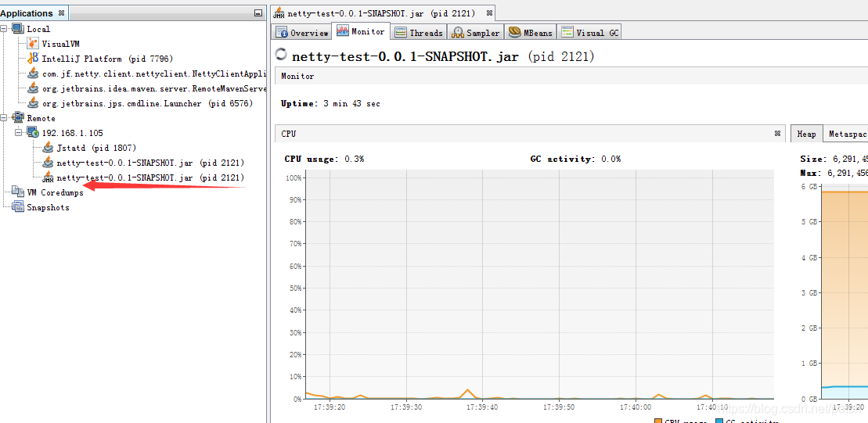Click the netty-test-0.0.1-SNAPSHOT.jar page heading
868x423 pixels.
click(443, 56)
